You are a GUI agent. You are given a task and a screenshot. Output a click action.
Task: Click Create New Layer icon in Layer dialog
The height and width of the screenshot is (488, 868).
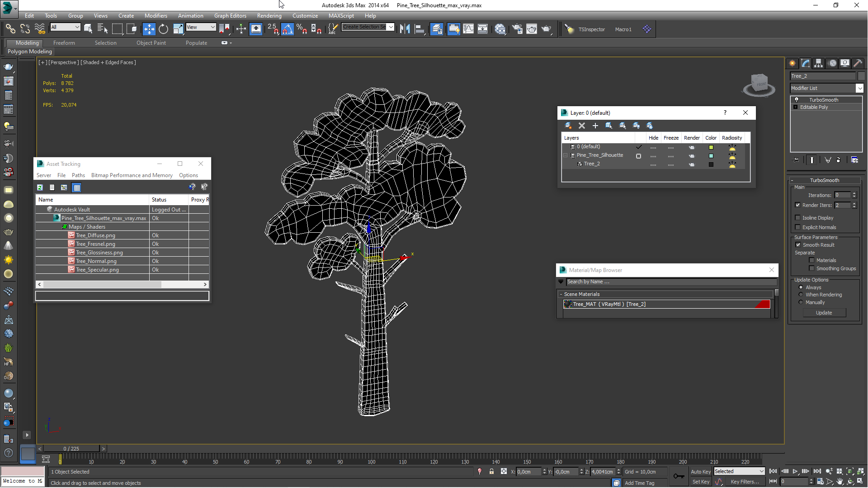(x=568, y=126)
